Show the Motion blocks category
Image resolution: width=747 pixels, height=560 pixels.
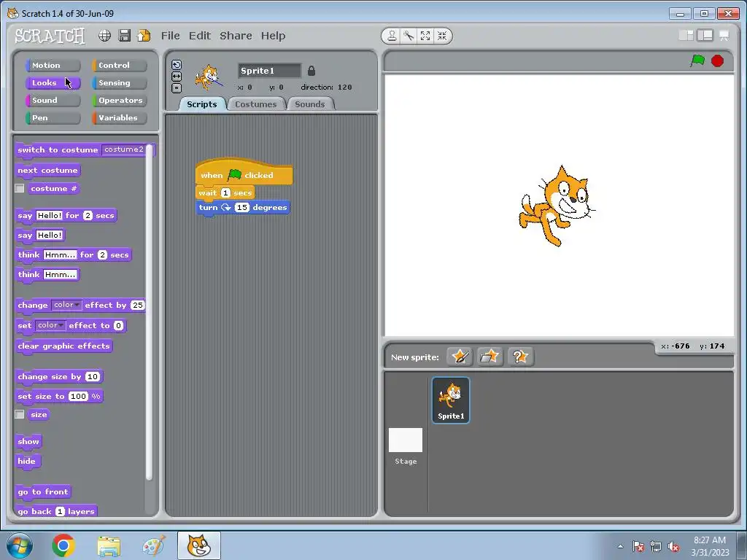coord(53,65)
